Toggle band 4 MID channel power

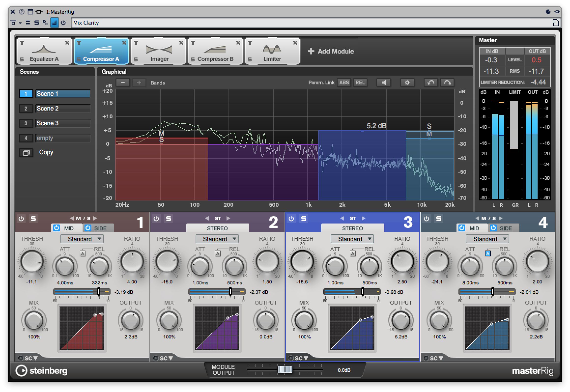point(462,228)
